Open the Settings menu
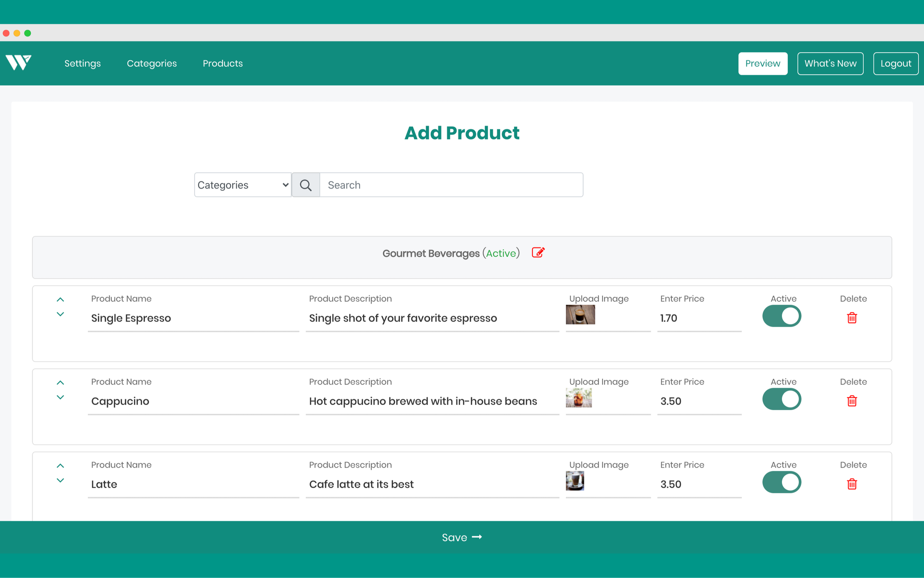The height and width of the screenshot is (578, 924). pos(83,63)
